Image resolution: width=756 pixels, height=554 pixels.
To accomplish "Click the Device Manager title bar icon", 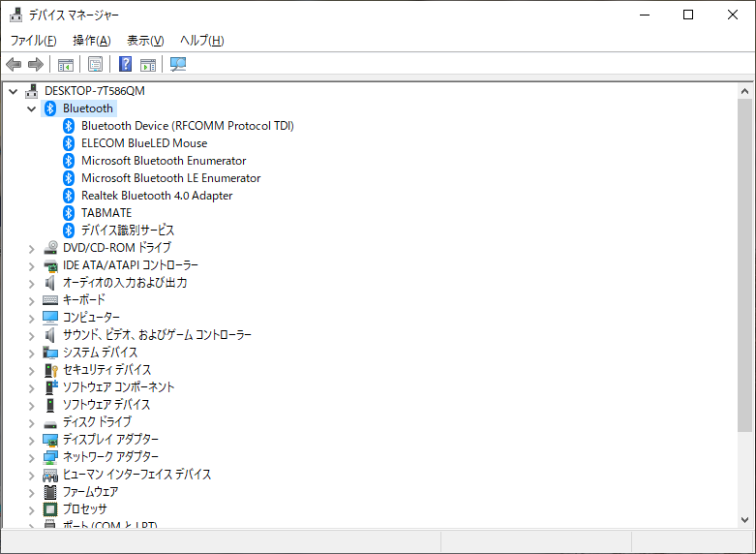I will (15, 15).
